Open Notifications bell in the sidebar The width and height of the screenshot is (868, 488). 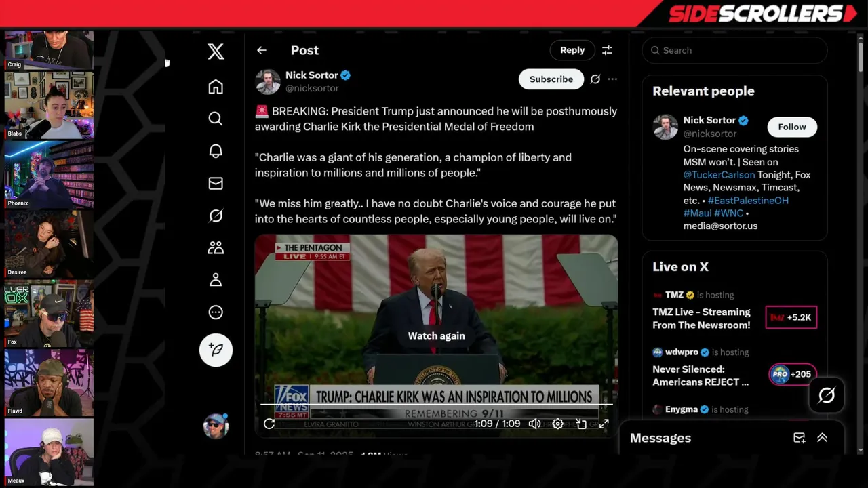pyautogui.click(x=216, y=151)
